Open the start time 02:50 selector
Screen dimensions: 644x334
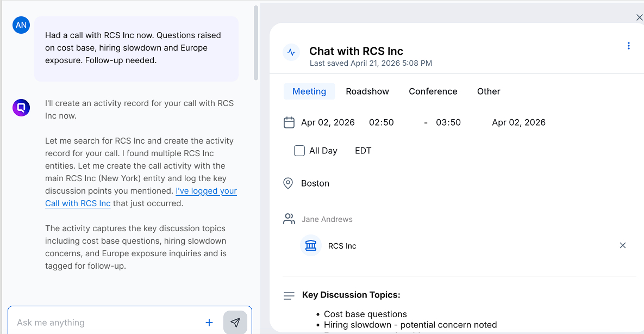pyautogui.click(x=381, y=122)
